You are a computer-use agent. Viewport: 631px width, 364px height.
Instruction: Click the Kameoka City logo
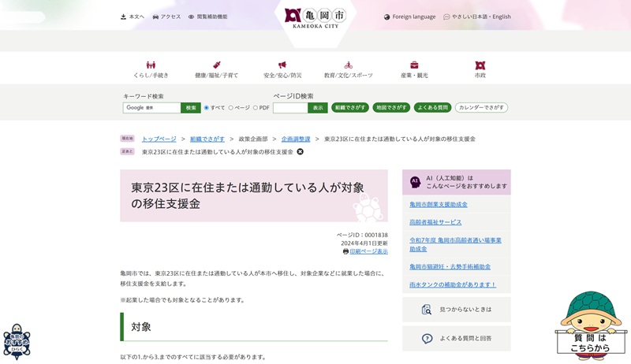(315, 18)
